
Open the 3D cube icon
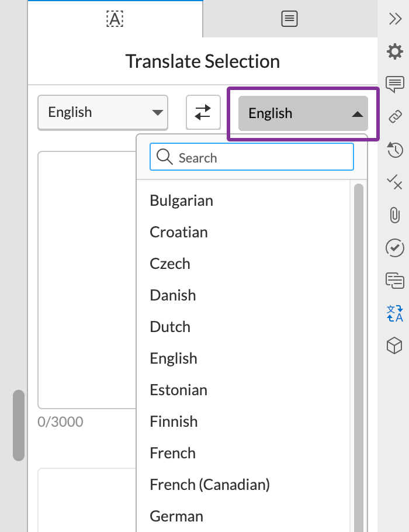coord(396,347)
